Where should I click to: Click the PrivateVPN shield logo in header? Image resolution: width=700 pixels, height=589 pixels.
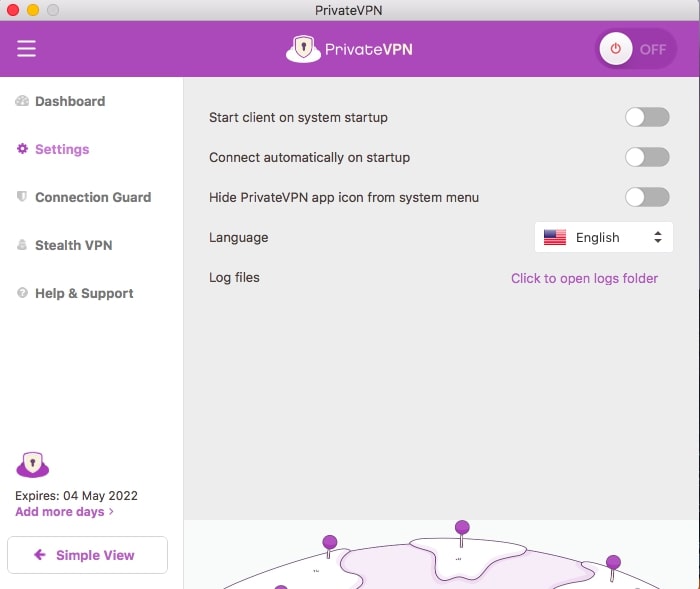pos(303,49)
